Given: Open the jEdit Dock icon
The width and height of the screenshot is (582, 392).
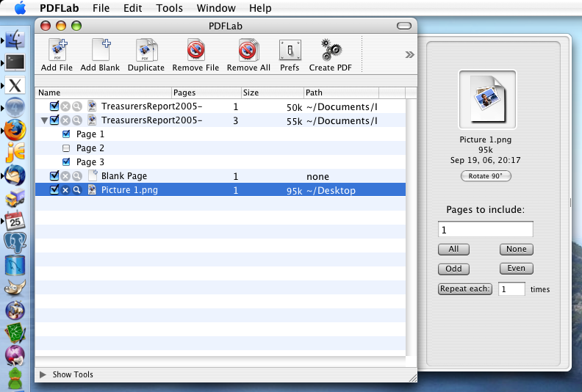Looking at the screenshot, I should pos(15,152).
